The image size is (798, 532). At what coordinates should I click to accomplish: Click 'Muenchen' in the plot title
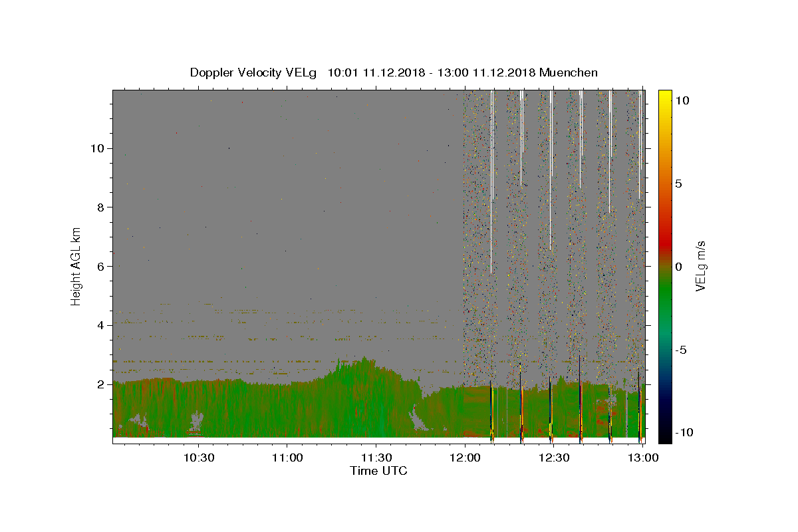point(569,72)
